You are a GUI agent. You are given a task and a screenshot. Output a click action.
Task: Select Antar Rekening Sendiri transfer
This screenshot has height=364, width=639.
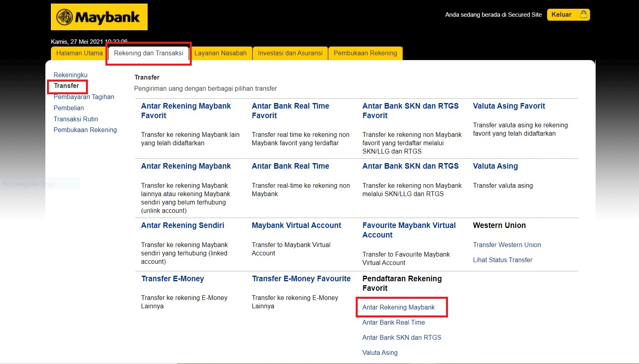[182, 226]
